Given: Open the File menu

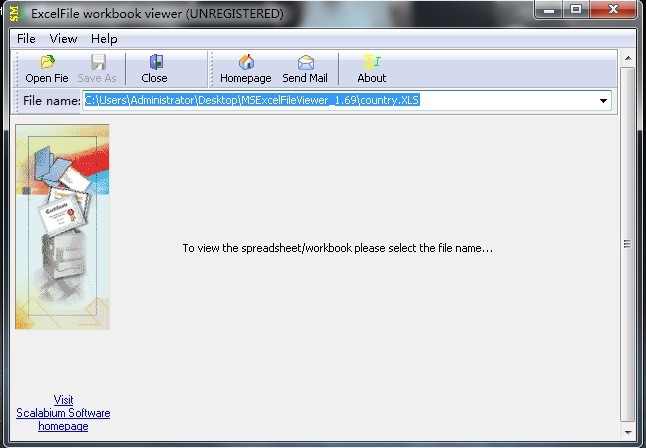Looking at the screenshot, I should tap(26, 39).
